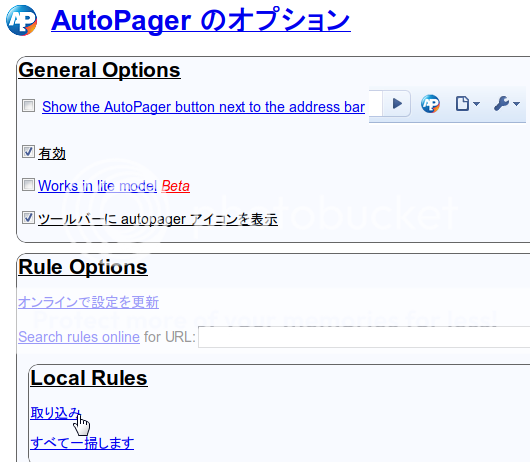Viewport: 530px width, 462px height.
Task: Click the すべて一掃します link
Action: (82, 443)
